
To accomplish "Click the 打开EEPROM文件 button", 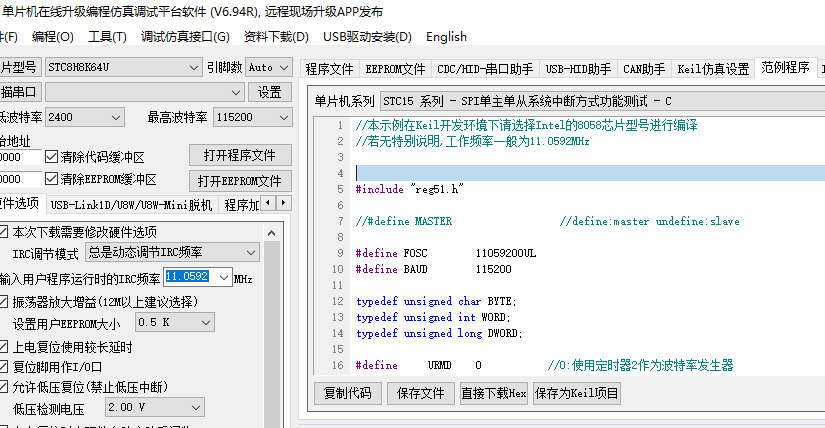I will (x=240, y=181).
